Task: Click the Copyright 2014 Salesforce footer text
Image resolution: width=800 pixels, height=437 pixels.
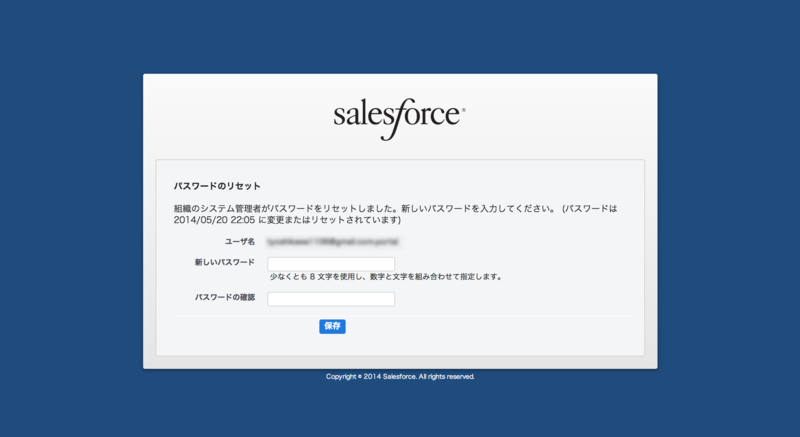Action: (401, 377)
